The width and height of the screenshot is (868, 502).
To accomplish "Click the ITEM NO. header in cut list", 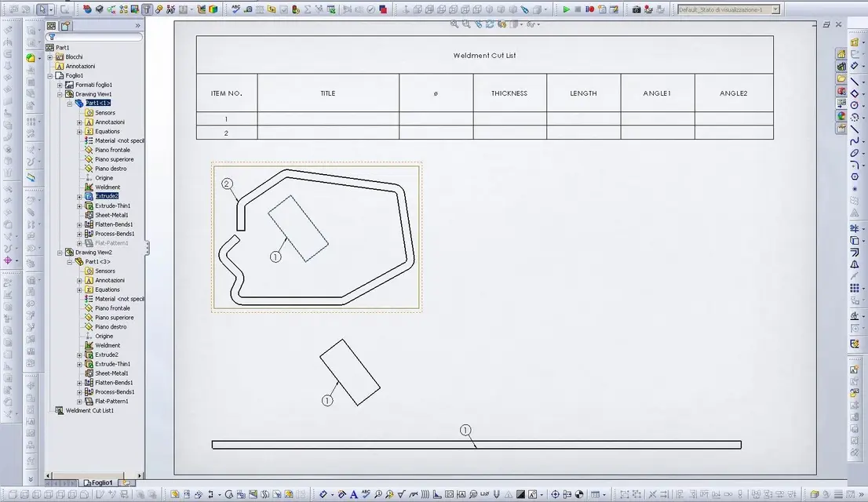I will click(x=226, y=93).
